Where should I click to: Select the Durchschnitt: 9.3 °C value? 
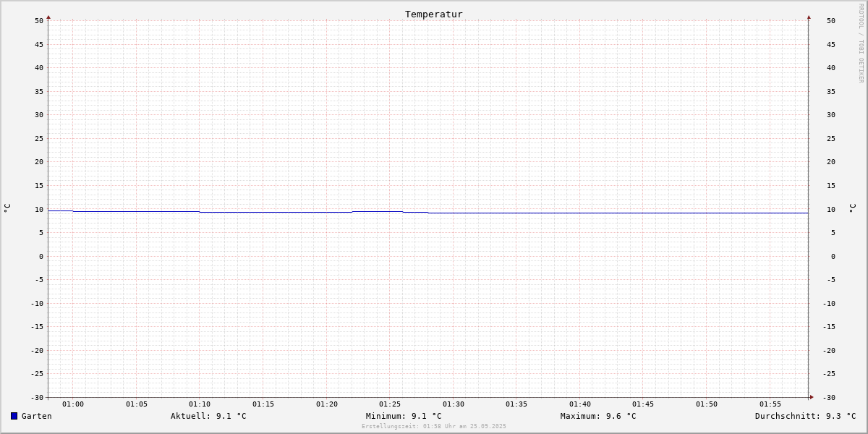(806, 416)
